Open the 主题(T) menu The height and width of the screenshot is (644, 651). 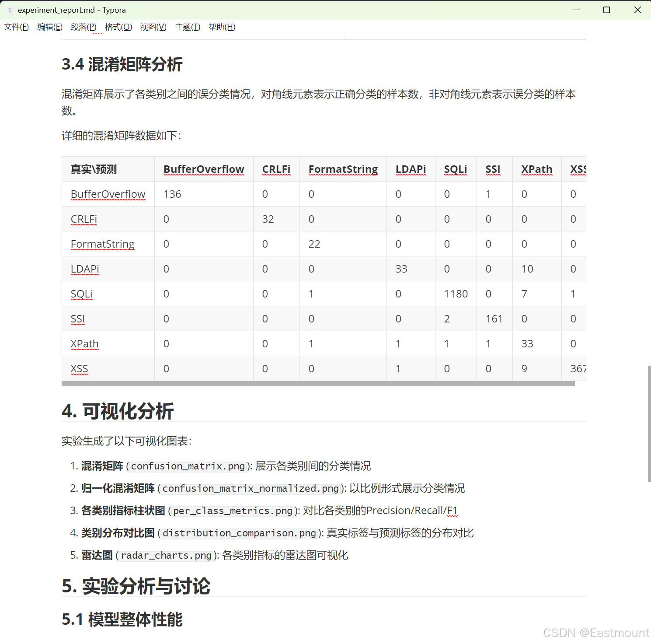click(188, 27)
